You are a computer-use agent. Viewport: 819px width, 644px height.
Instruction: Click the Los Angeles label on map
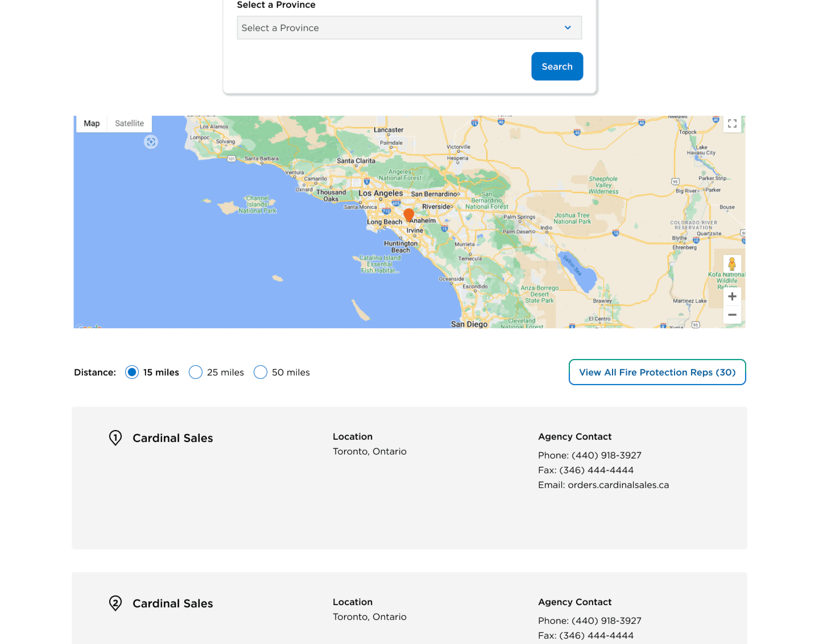point(380,193)
